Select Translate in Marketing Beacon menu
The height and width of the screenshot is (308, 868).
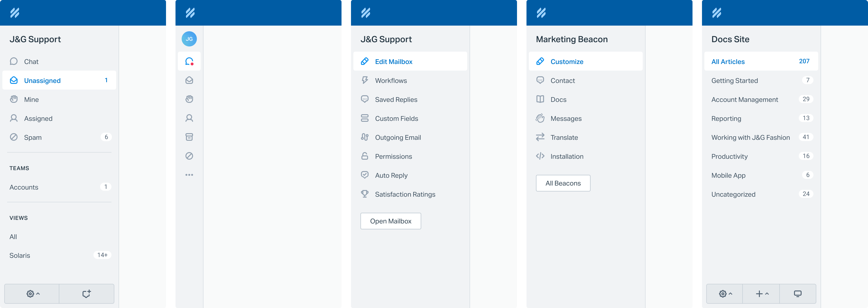point(564,137)
